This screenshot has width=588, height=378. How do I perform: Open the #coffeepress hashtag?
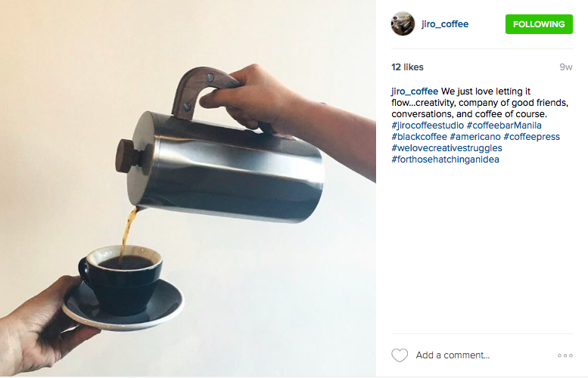pos(532,137)
